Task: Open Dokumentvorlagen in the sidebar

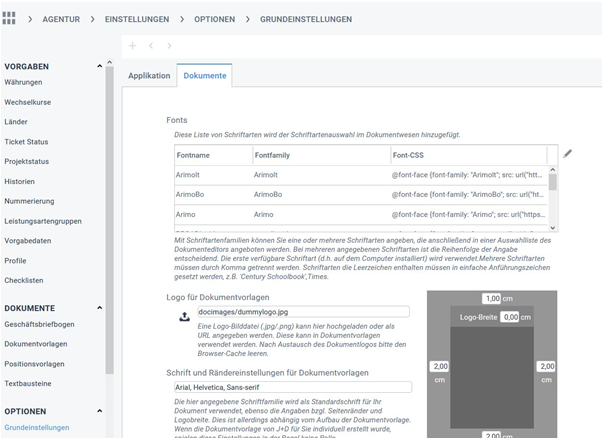Action: [36, 343]
